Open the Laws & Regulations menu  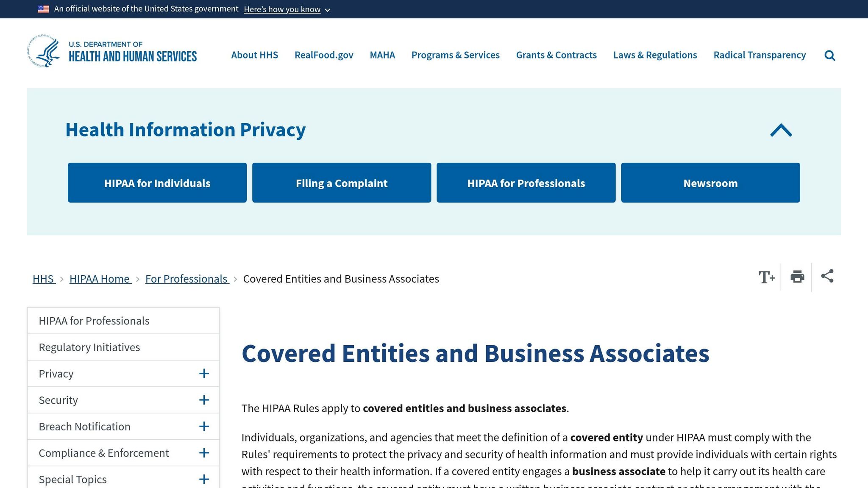coord(655,55)
